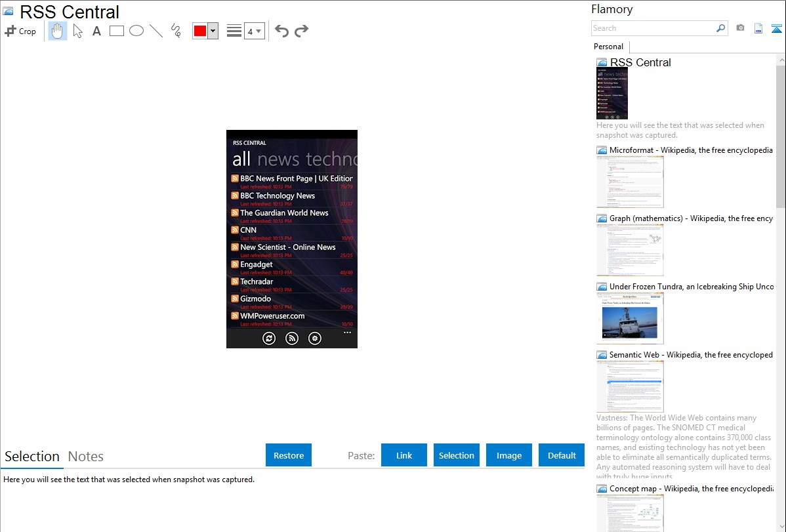Click the title "Concept map - Wikipedia"

(x=692, y=489)
